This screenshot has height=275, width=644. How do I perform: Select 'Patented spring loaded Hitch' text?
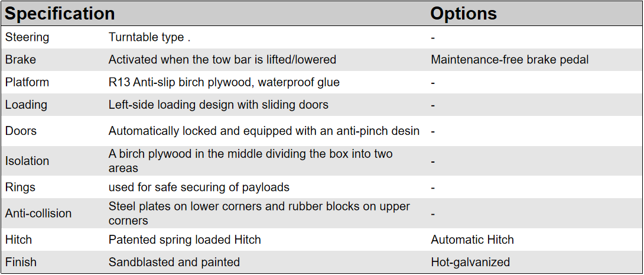point(184,240)
